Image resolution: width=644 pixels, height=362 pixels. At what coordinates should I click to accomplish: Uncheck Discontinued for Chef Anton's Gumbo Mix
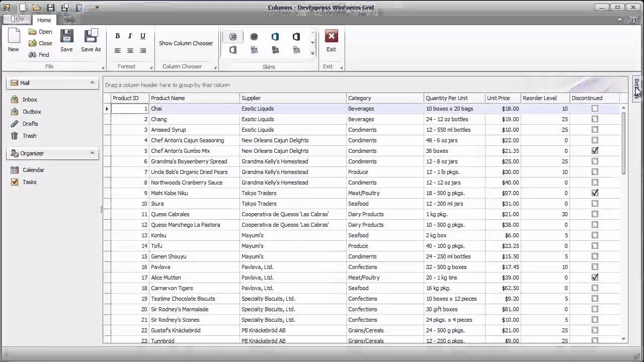pyautogui.click(x=595, y=151)
